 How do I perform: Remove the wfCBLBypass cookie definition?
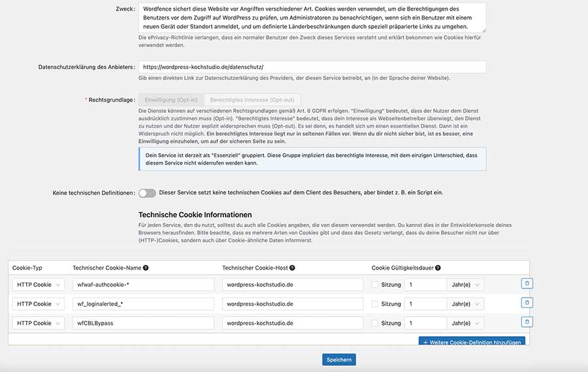click(527, 322)
